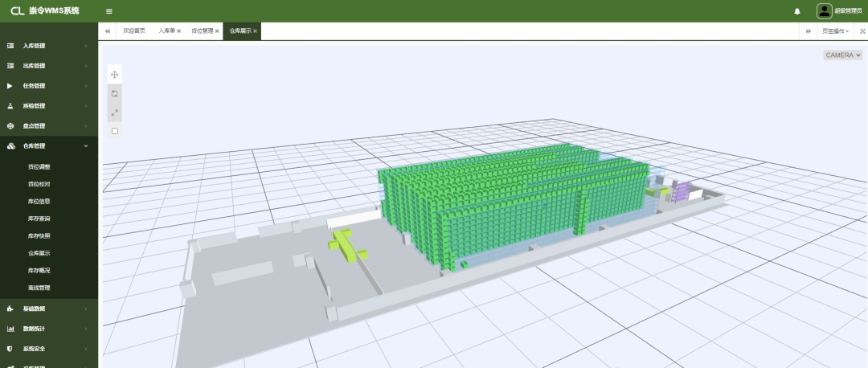The width and height of the screenshot is (868, 368).
Task: Switch to the 货位管理 tab
Action: [x=202, y=31]
